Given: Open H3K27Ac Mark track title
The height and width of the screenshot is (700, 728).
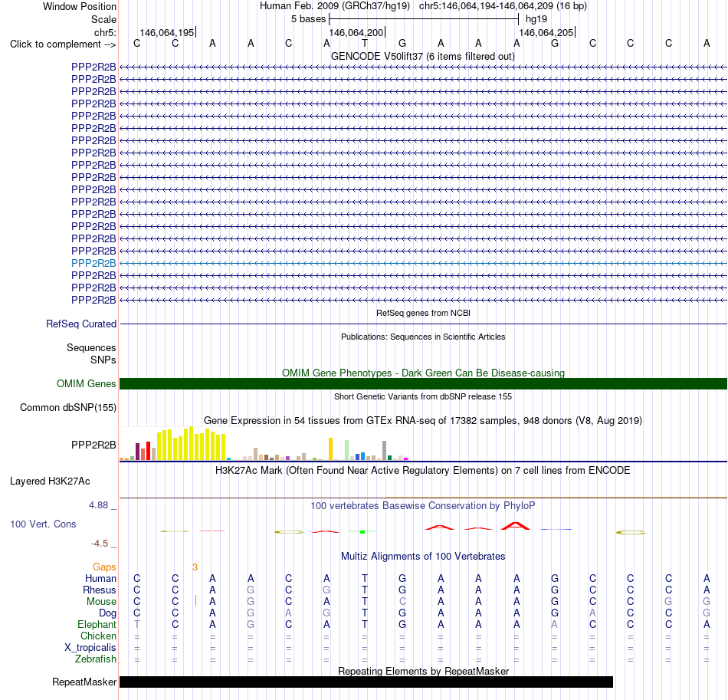Looking at the screenshot, I should coord(423,471).
